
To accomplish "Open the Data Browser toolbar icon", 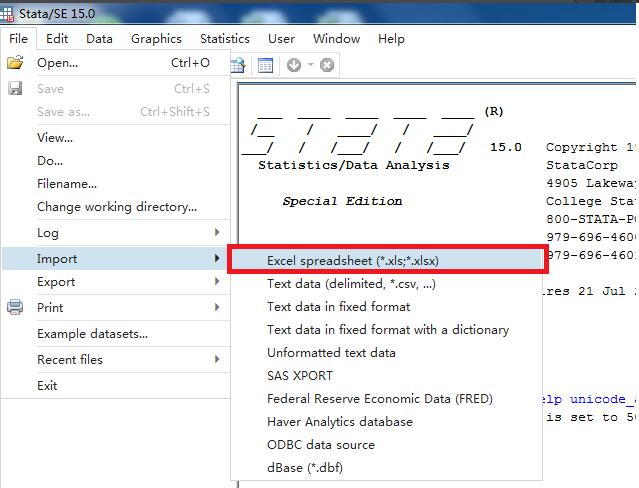I will pos(238,65).
